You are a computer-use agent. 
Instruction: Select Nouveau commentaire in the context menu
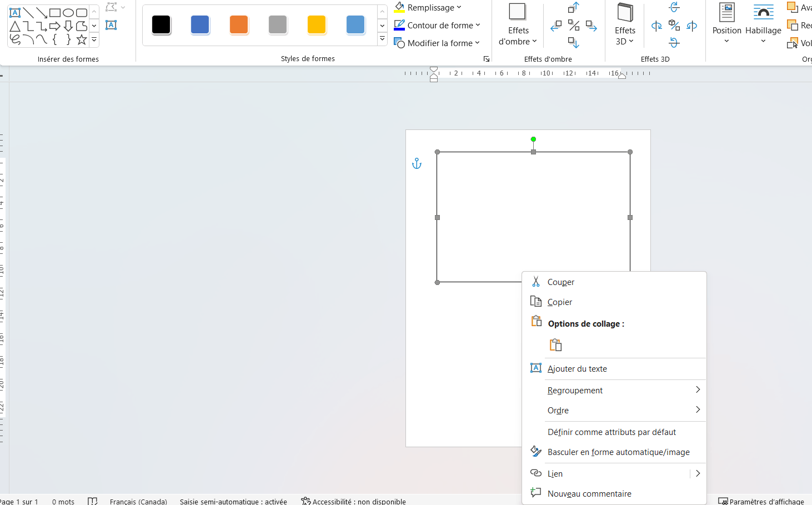614,494
